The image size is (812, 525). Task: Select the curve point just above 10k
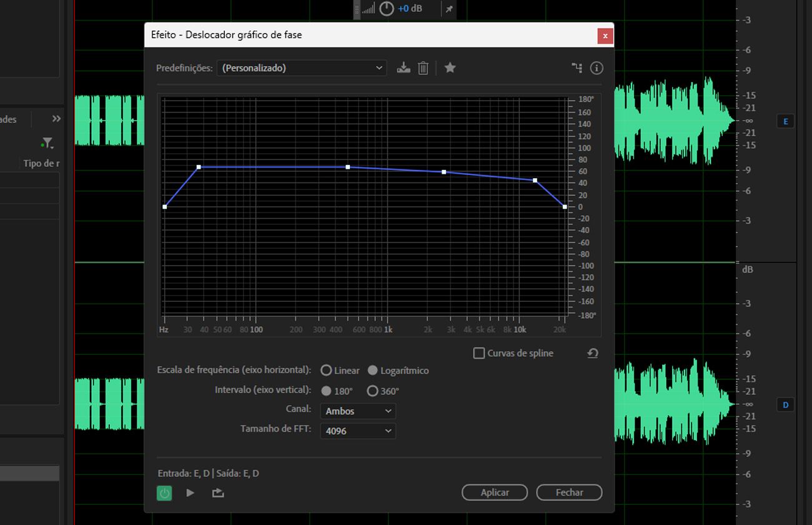535,180
